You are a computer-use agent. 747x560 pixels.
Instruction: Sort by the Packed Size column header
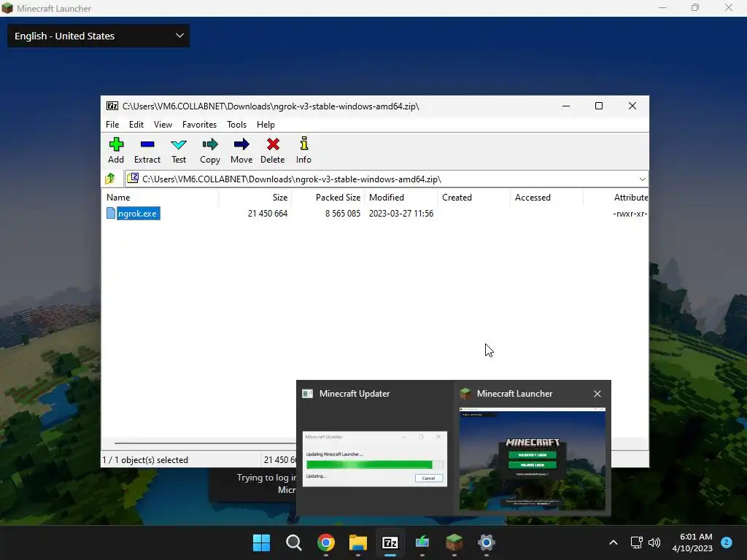pos(329,198)
